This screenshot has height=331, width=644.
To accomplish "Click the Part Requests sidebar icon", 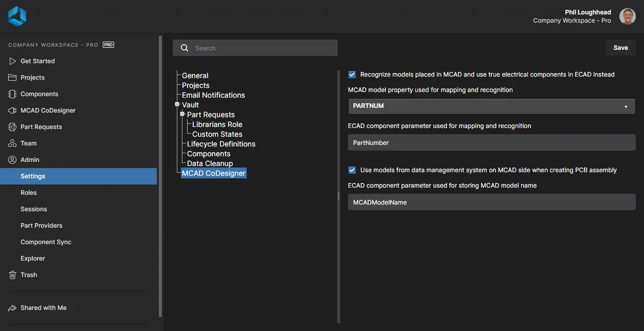I will (12, 127).
